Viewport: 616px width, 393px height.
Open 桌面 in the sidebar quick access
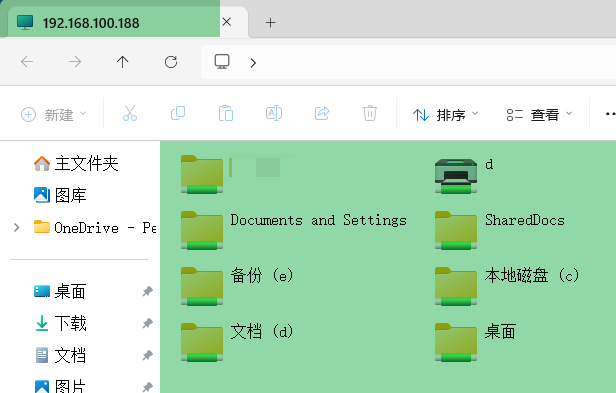tap(60, 292)
